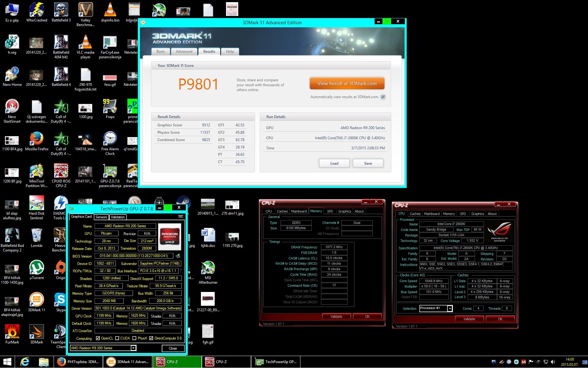This screenshot has width=588, height=368.
Task: Click the BIOS save chip icon
Action: pyautogui.click(x=178, y=256)
